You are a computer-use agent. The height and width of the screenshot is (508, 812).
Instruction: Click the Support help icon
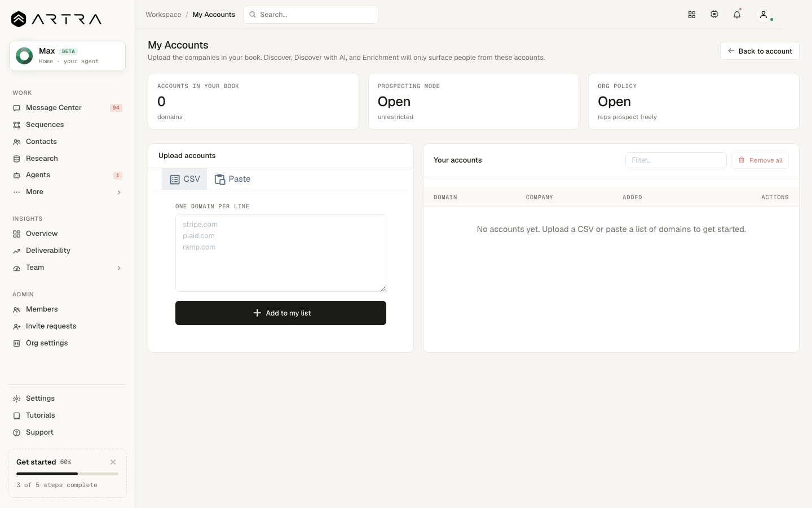17,432
